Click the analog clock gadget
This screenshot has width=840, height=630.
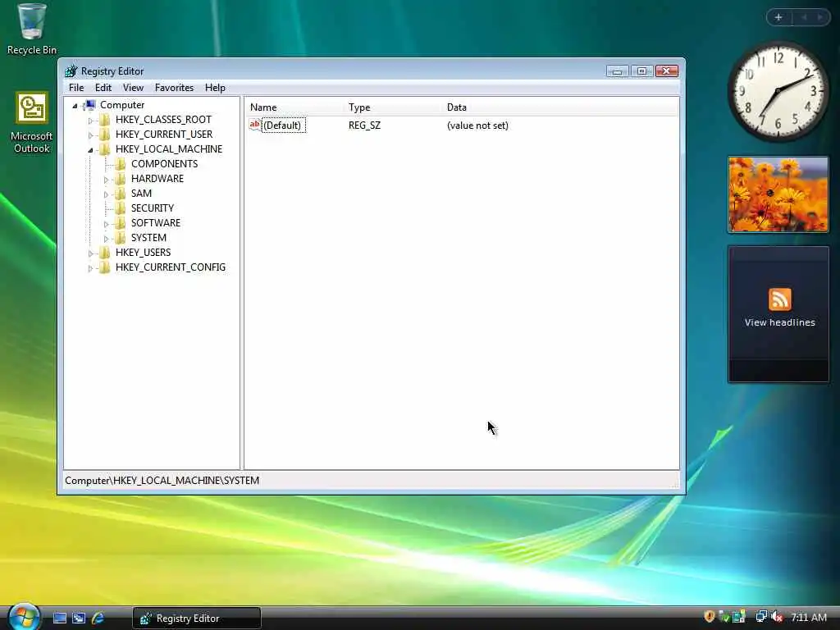pos(778,92)
